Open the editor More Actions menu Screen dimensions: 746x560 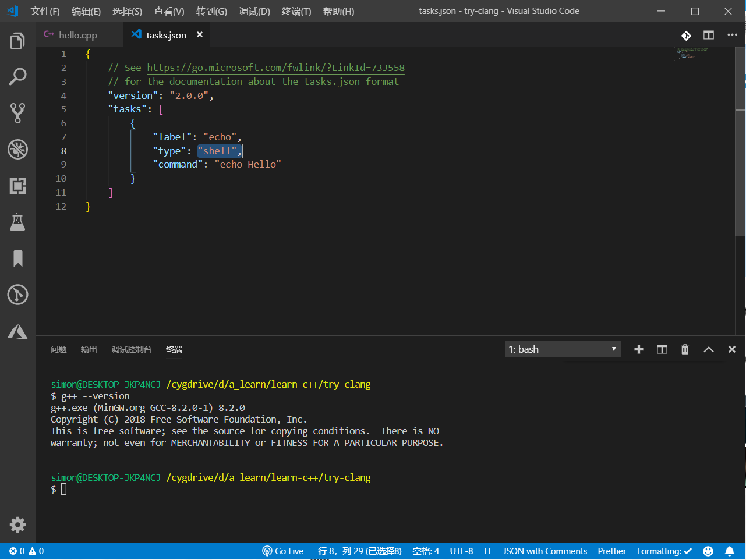coord(732,36)
